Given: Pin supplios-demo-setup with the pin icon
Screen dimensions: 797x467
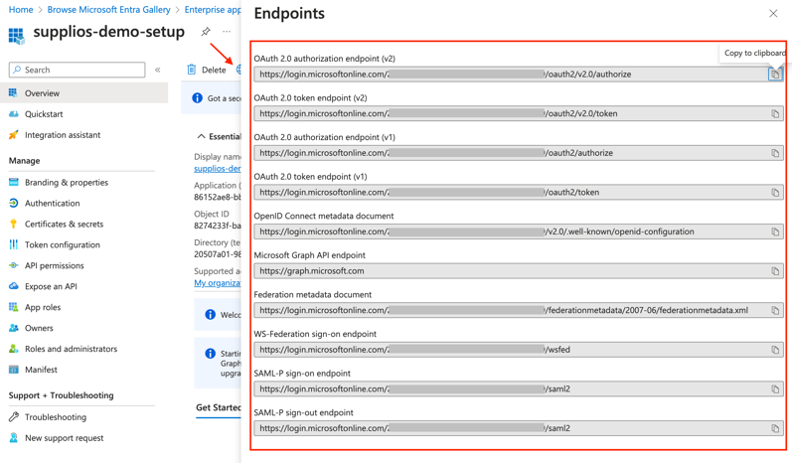Looking at the screenshot, I should (x=205, y=32).
